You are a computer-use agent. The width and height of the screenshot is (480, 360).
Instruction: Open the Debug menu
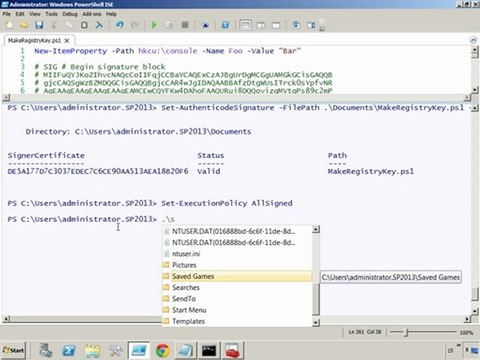(70, 14)
